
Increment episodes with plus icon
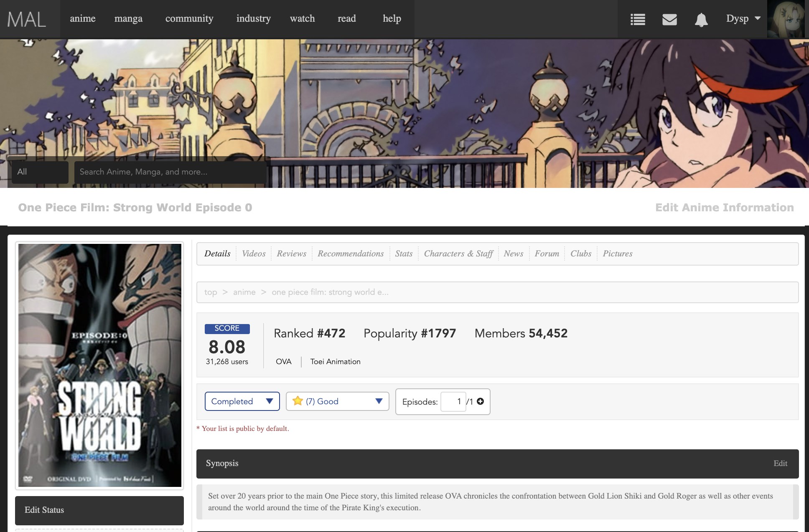(x=481, y=401)
